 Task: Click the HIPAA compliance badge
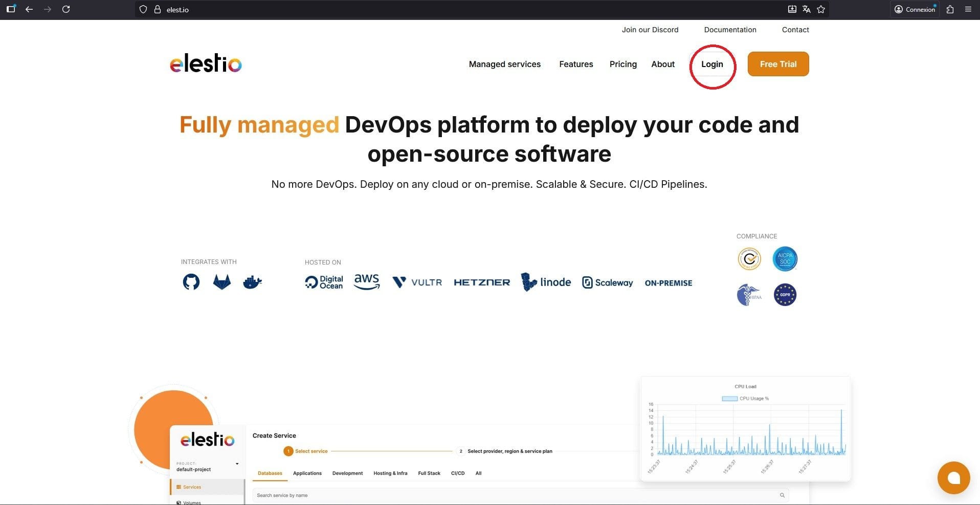click(749, 295)
